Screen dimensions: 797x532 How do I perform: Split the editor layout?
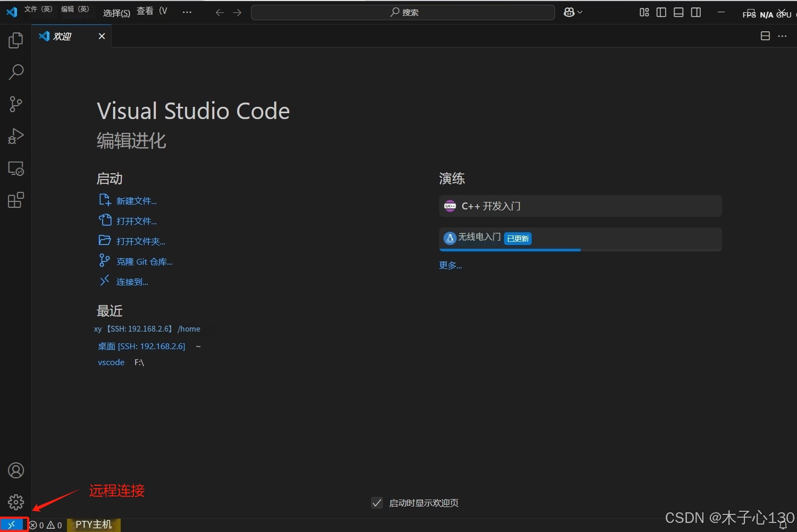point(765,36)
